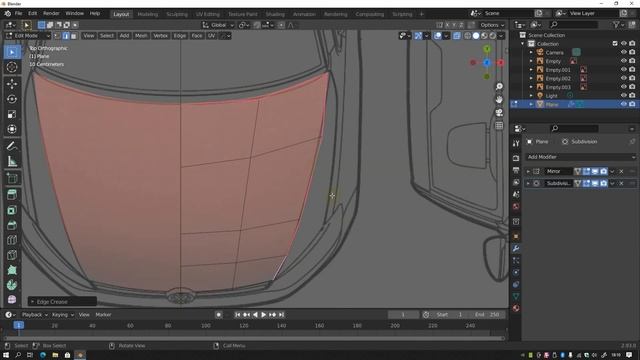
Task: Switch to the Modeling workspace tab
Action: pos(147,14)
